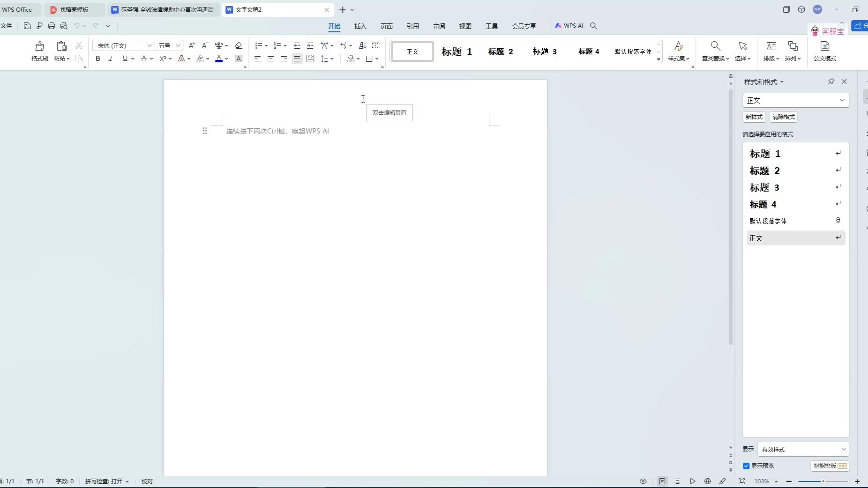The image size is (868, 488).
Task: Click the Cut scissors icon
Action: pos(79,45)
